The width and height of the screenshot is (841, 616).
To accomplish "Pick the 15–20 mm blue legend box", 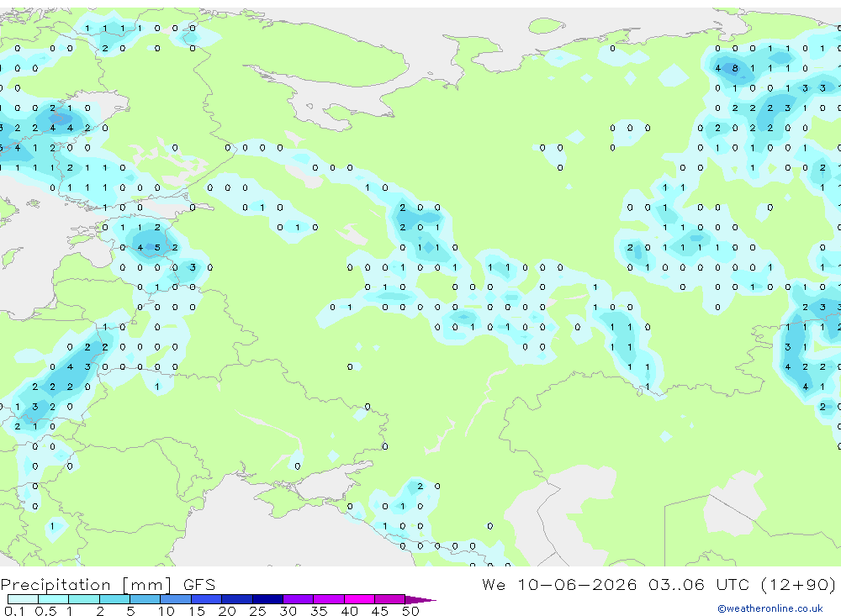I will [x=207, y=599].
